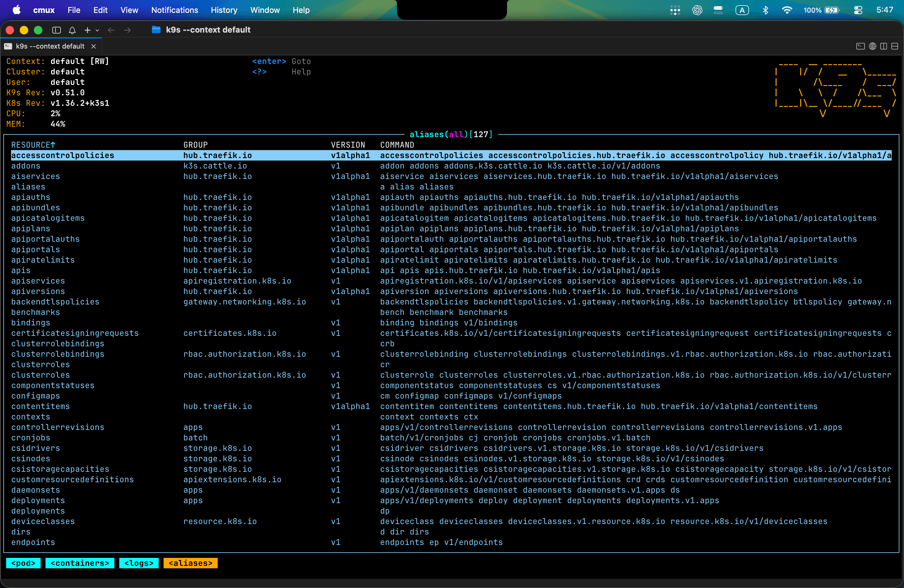Select the backendtlspolicies resource row
This screenshot has width=904, height=588.
coord(451,302)
